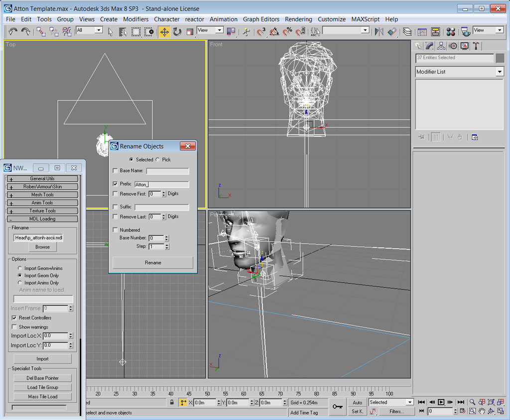This screenshot has width=510, height=420.
Task: Expand the General Utils rollout
Action: click(x=42, y=179)
